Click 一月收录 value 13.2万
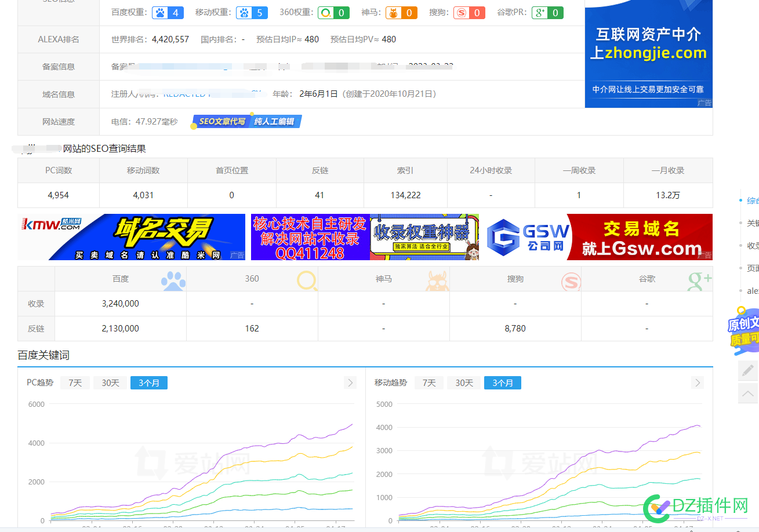 (668, 195)
